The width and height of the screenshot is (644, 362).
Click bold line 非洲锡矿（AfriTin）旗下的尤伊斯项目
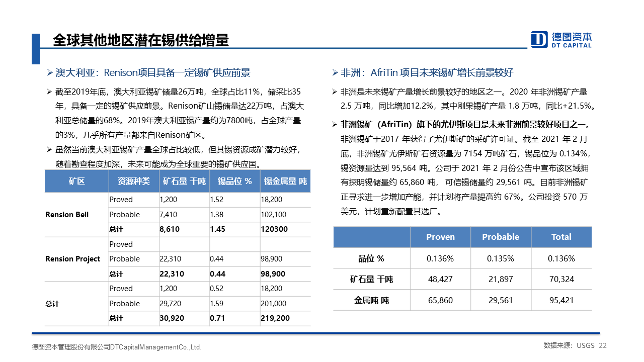click(465, 125)
